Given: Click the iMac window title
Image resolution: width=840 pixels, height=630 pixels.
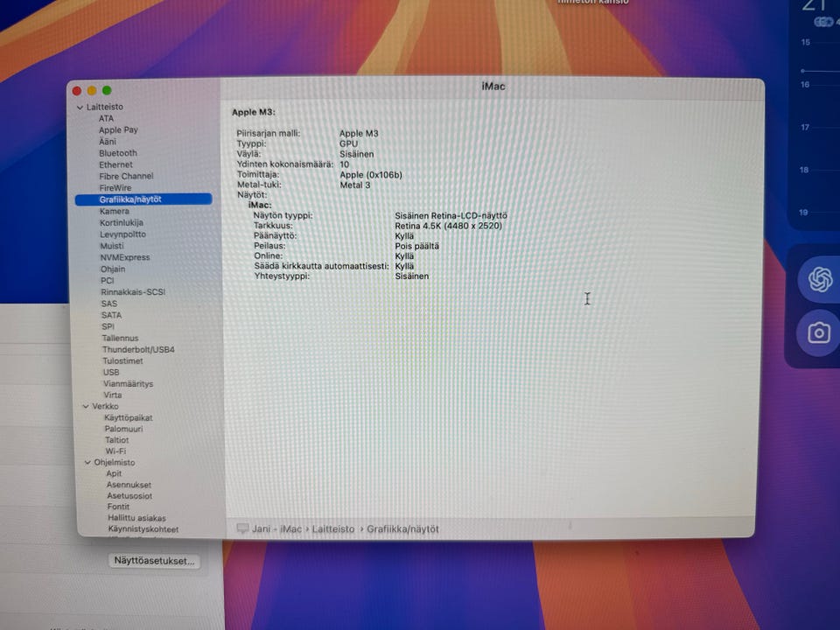Looking at the screenshot, I should [x=493, y=87].
